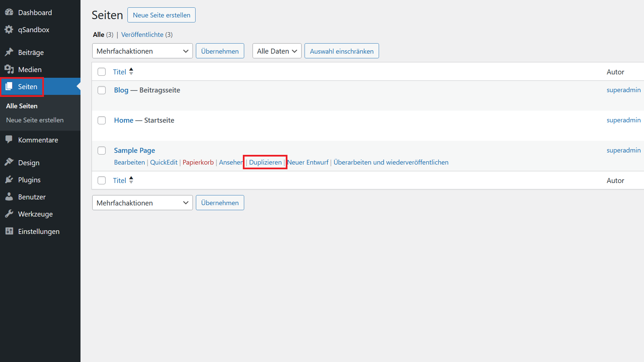The width and height of the screenshot is (644, 362).
Task: Click Bearbeiten under Sample Page
Action: click(129, 162)
